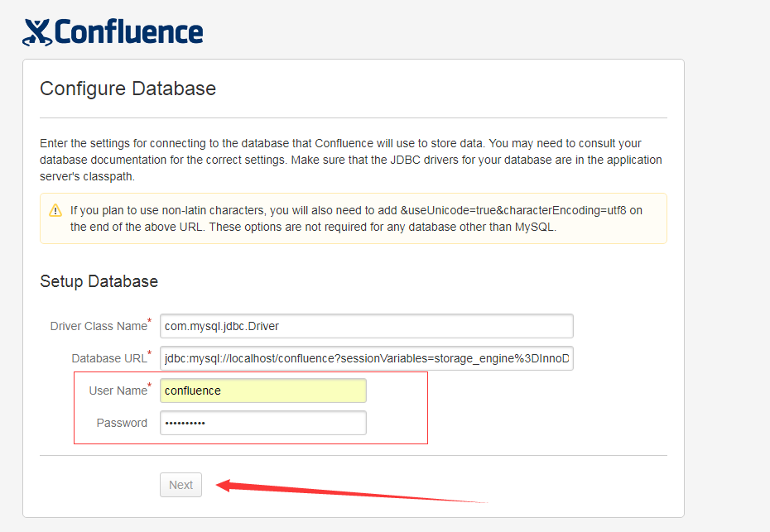Click the red asterisk beside Database URL
This screenshot has width=770, height=532.
[149, 352]
